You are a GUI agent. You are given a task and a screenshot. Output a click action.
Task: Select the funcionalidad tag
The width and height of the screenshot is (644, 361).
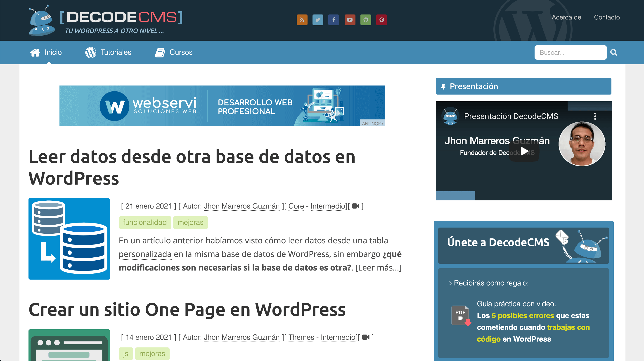tap(145, 223)
